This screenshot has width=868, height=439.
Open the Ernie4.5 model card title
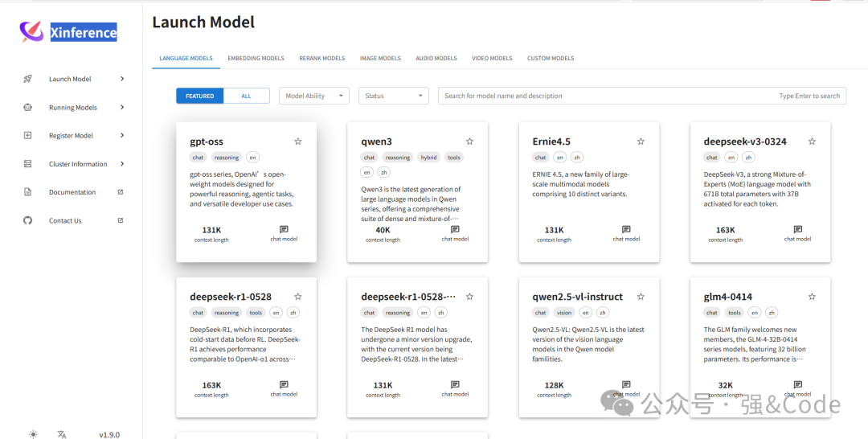coord(551,142)
